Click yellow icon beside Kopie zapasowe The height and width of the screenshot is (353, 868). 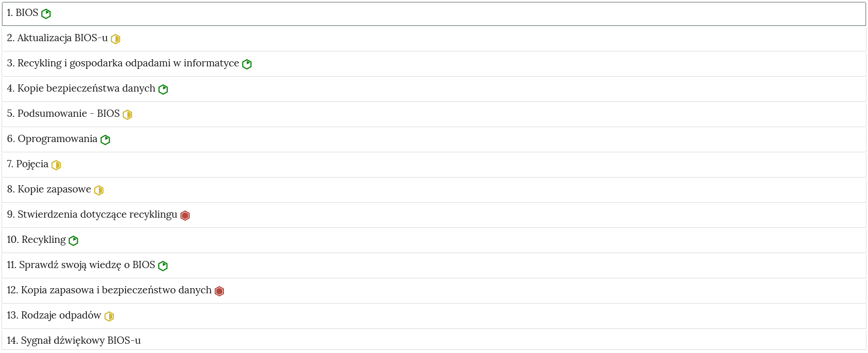tap(99, 190)
